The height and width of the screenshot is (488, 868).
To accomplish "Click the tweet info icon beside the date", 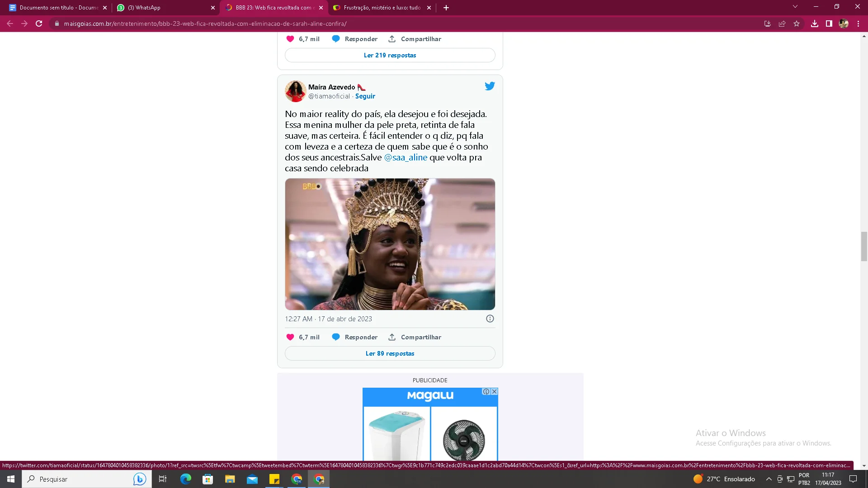I will (x=490, y=319).
